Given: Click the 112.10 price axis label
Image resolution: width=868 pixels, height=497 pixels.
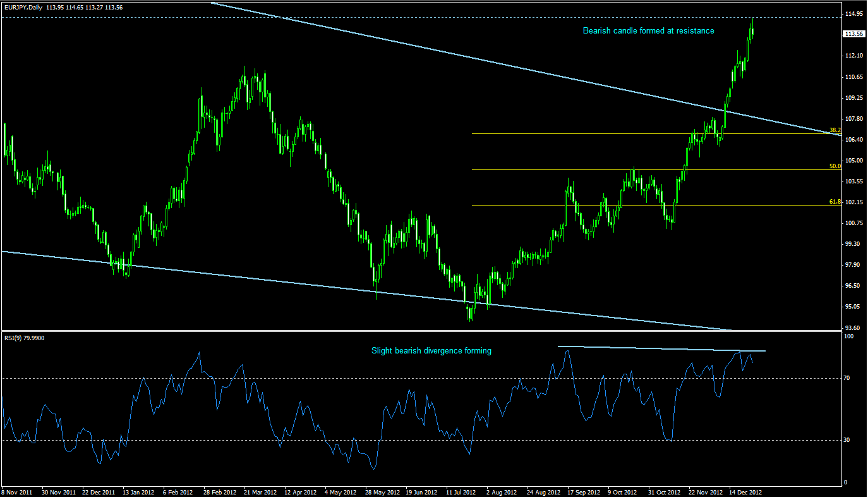Looking at the screenshot, I should pos(854,56).
